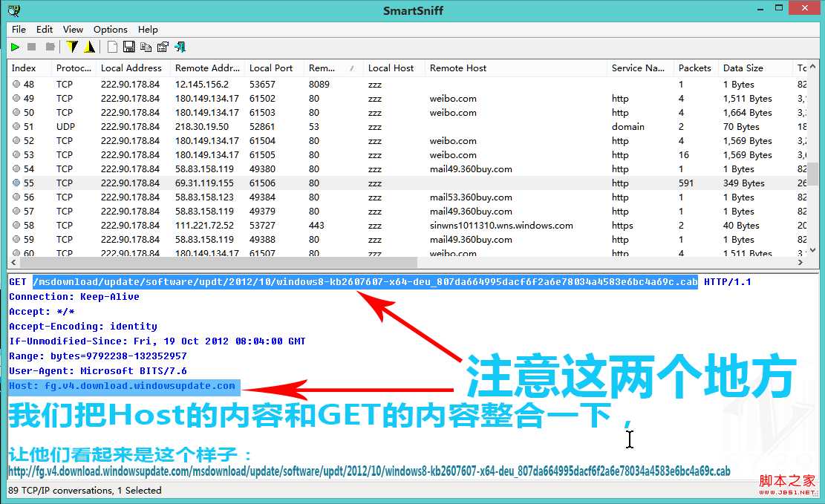The width and height of the screenshot is (825, 504).
Task: Select row index 52
Action: coord(408,141)
